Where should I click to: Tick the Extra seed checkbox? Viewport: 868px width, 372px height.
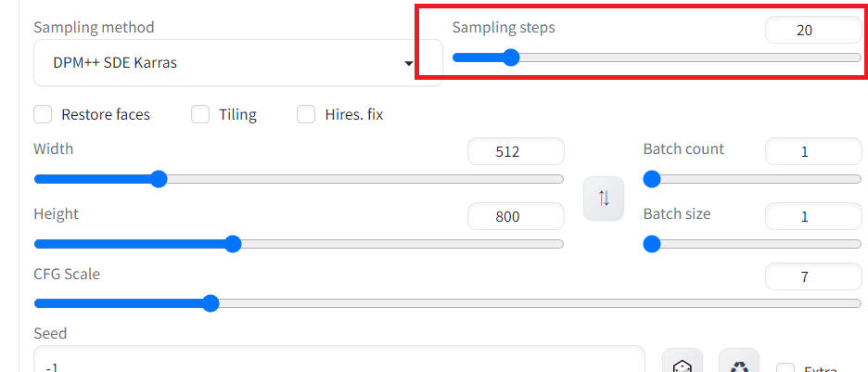[785, 369]
